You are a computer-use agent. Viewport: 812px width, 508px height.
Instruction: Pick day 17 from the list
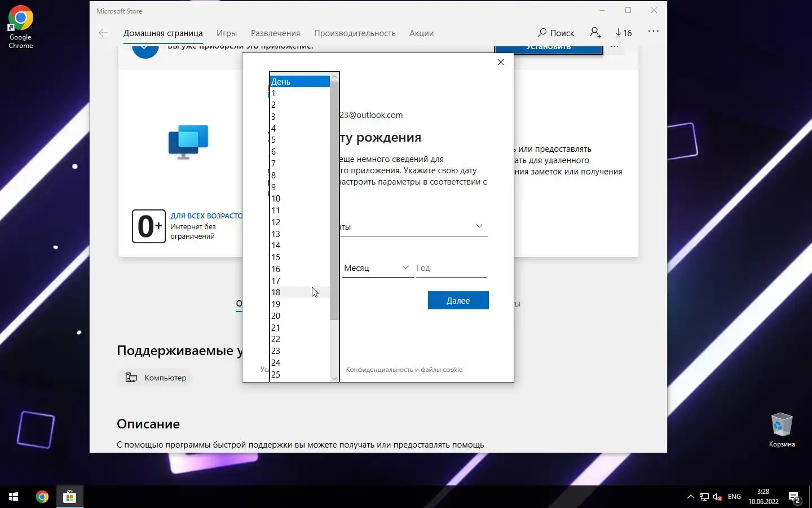[299, 281]
